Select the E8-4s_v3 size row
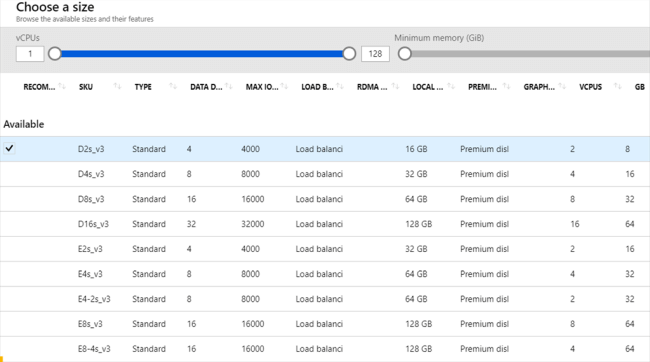The height and width of the screenshot is (362, 650). [x=325, y=349]
